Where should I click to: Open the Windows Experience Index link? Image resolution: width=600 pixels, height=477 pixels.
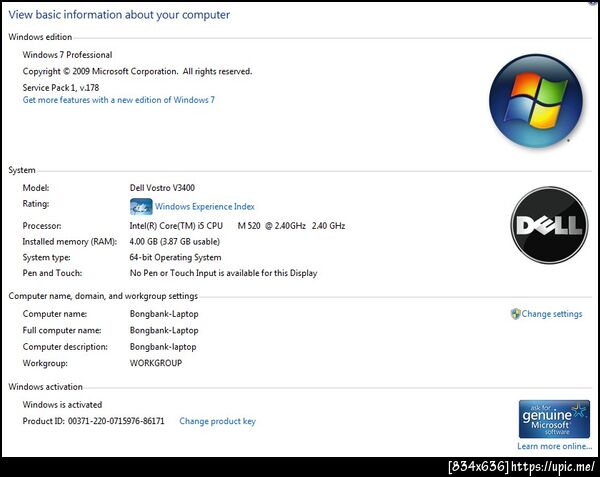[x=205, y=207]
